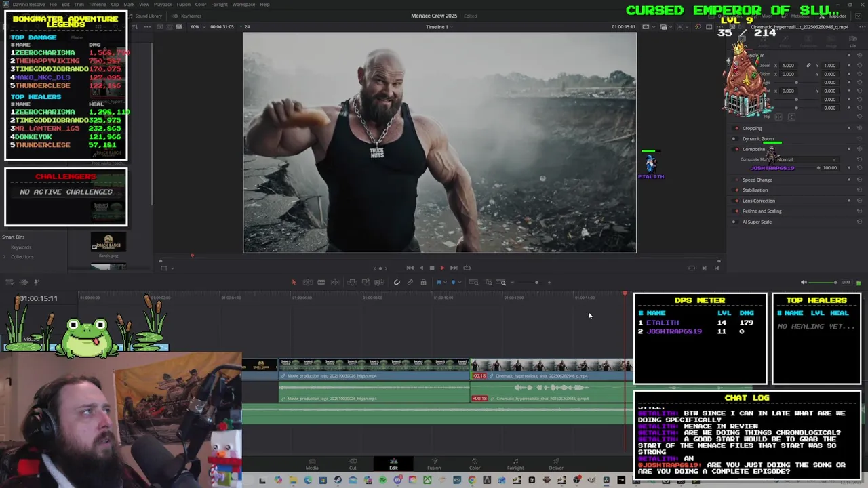Click the timeline zoom out minus button
This screenshot has height=488, width=868.
[512, 282]
